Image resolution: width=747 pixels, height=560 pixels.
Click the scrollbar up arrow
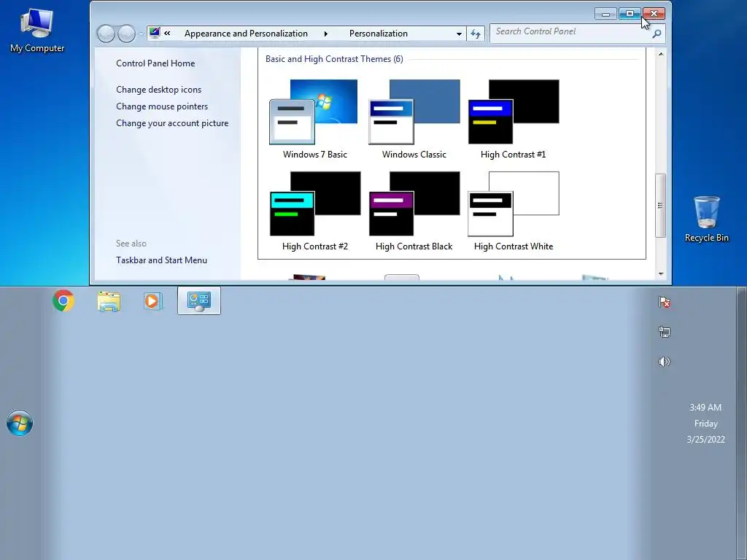(661, 54)
